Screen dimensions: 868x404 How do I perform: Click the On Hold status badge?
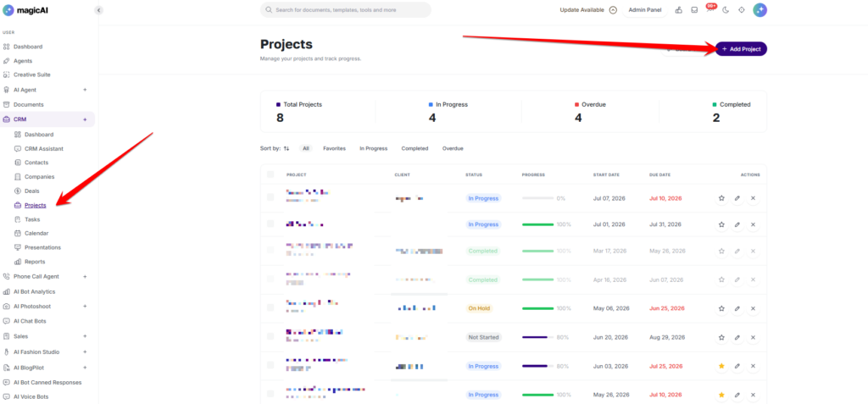point(480,308)
